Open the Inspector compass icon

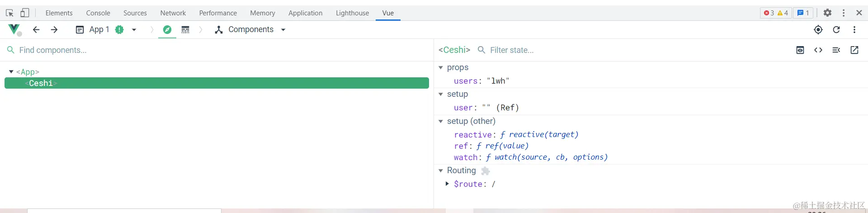point(167,30)
